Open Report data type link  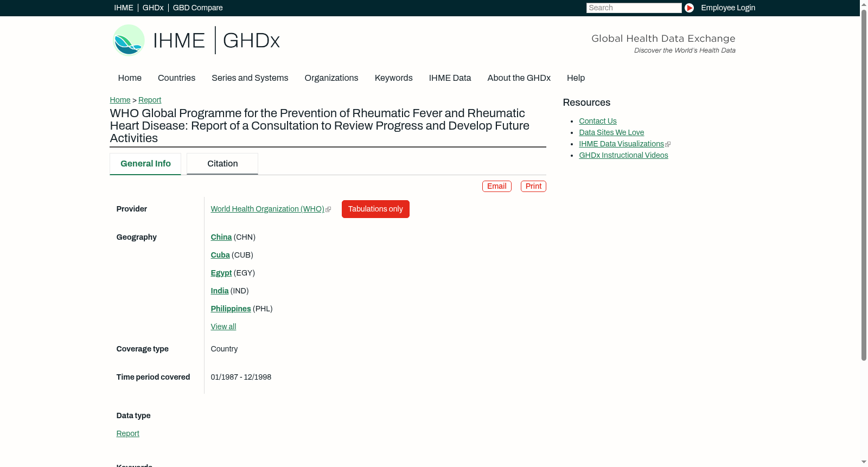[x=128, y=433]
